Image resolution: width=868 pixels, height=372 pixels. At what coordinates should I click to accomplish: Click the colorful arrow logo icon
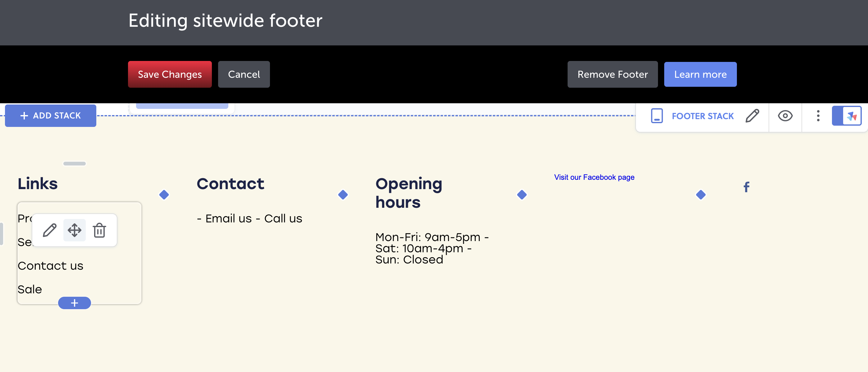[852, 116]
